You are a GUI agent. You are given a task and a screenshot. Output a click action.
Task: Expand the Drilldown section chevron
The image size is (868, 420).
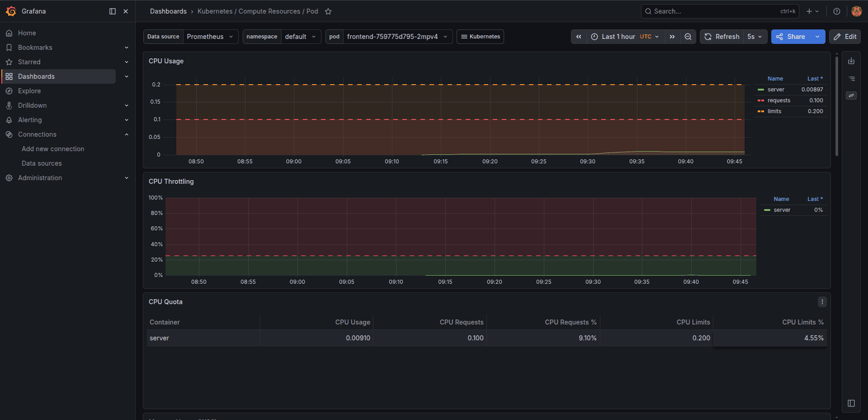click(x=127, y=105)
